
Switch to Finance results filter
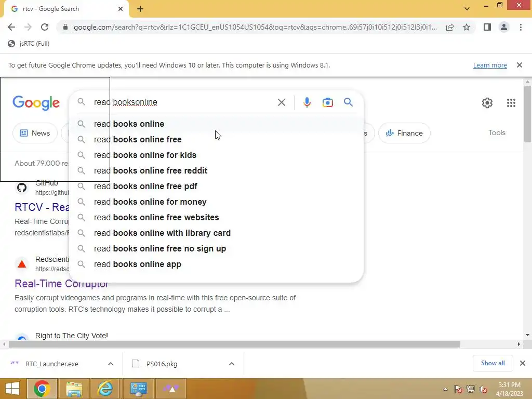(x=404, y=133)
